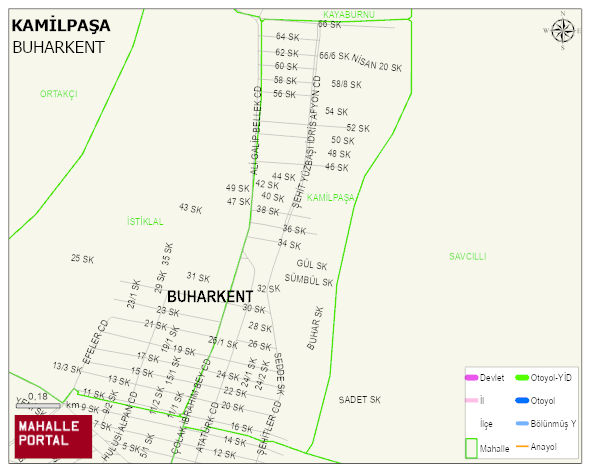Select the green Mahalle legend box
Image resolution: width=591 pixels, height=472 pixels.
[471, 448]
